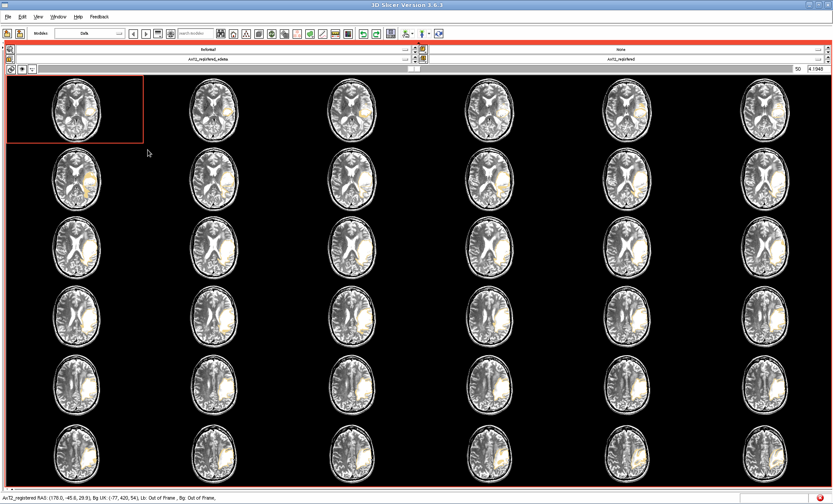This screenshot has width=833, height=504.
Task: Toggle the foreground layer F icon
Action: [x=423, y=50]
